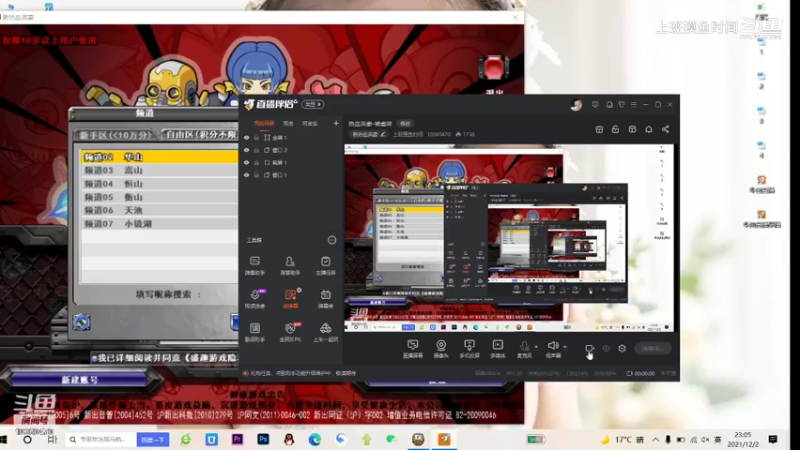Select 频道05 衡山 in channel list
The width and height of the screenshot is (800, 450).
pos(159,197)
